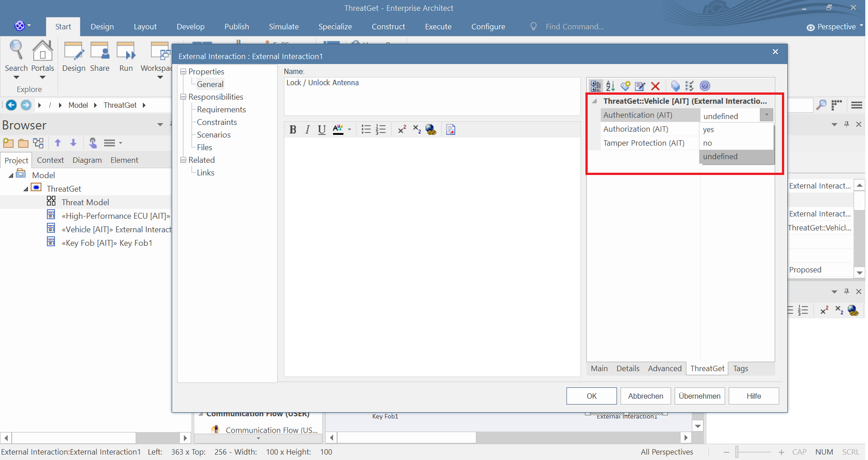Image resolution: width=868 pixels, height=460 pixels.
Task: Move selected item up in Browser
Action: [x=58, y=143]
